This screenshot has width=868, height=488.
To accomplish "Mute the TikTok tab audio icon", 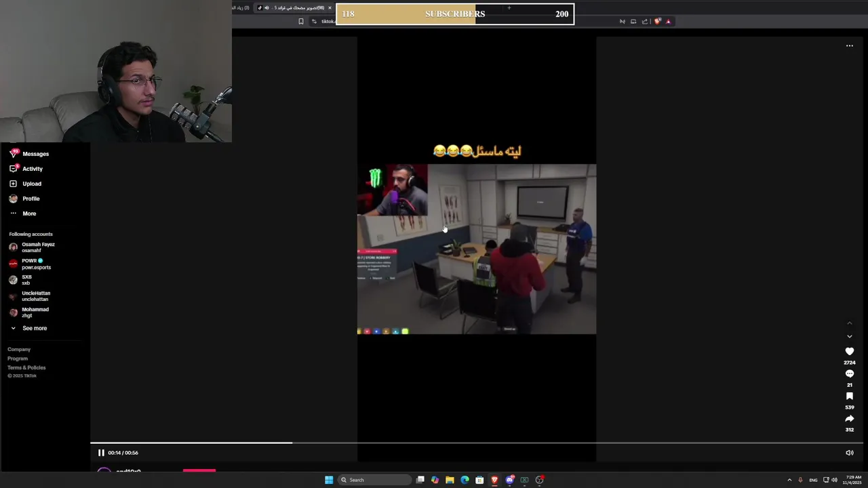I will click(266, 7).
